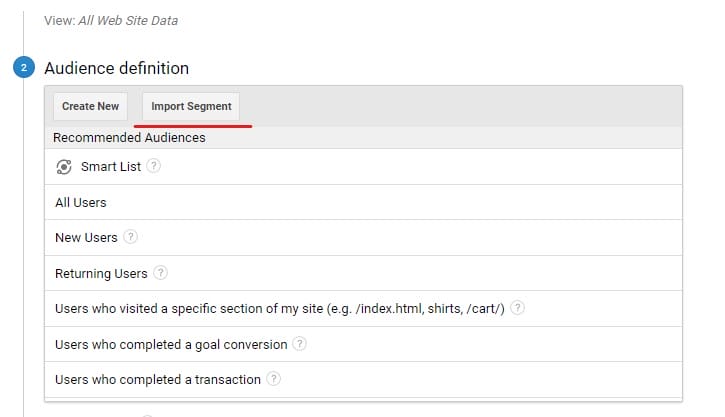Show help for New Users
This screenshot has width=725, height=417.
tap(131, 237)
